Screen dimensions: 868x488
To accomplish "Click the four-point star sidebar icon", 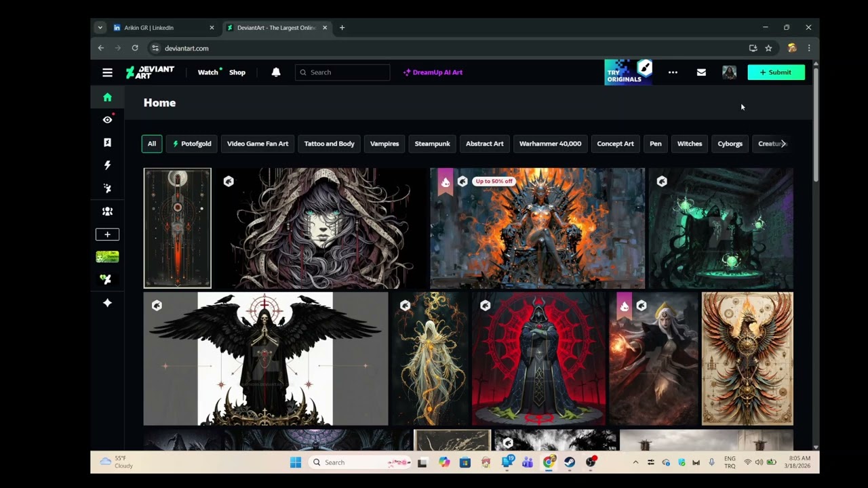I will [107, 303].
